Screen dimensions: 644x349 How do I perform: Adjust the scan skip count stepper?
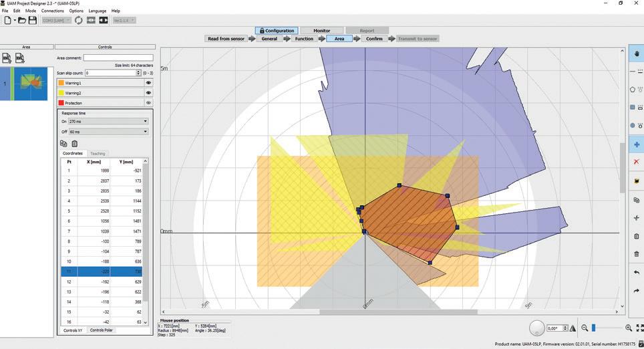coord(138,73)
